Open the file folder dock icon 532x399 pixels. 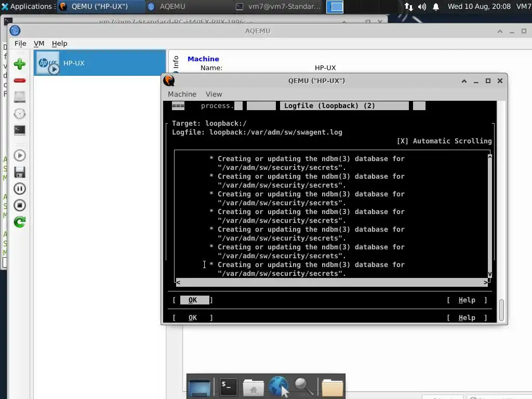pyautogui.click(x=332, y=387)
